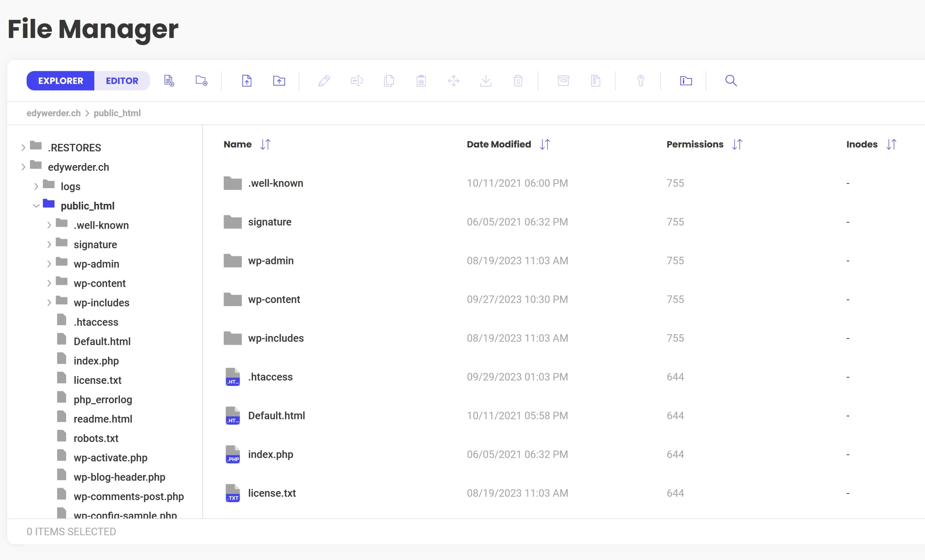Open edywerder.ch from the breadcrumb
925x560 pixels.
53,113
